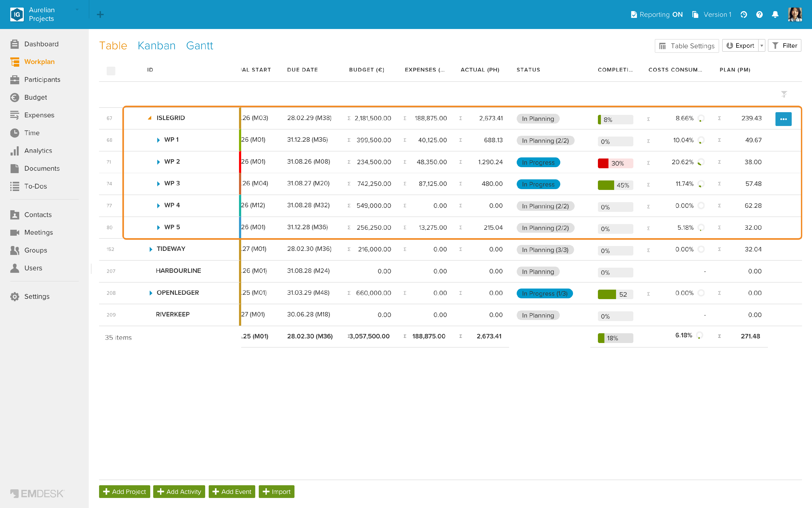812x508 pixels.
Task: Open Workplan in the sidebar
Action: point(32,62)
